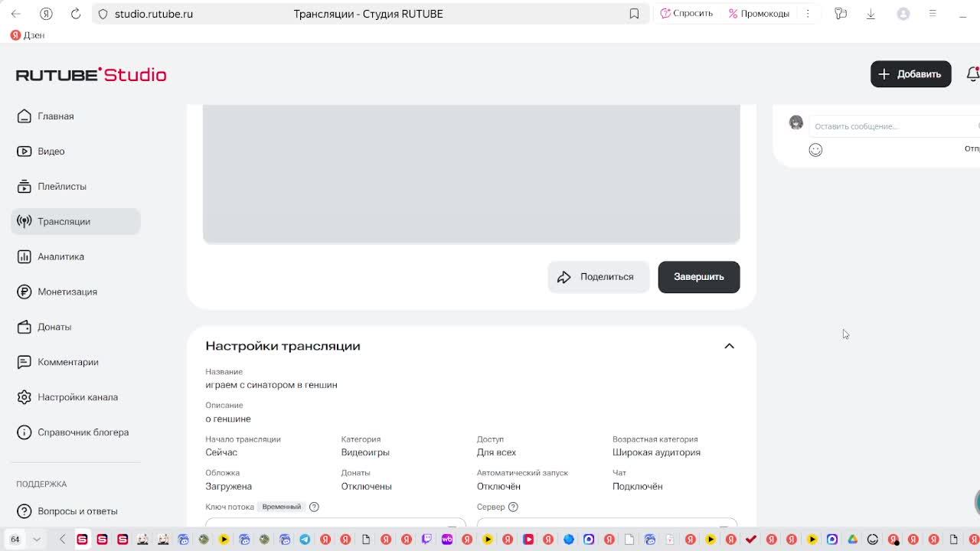Click the Спросить assistant button
This screenshot has width=980, height=551.
tap(687, 14)
